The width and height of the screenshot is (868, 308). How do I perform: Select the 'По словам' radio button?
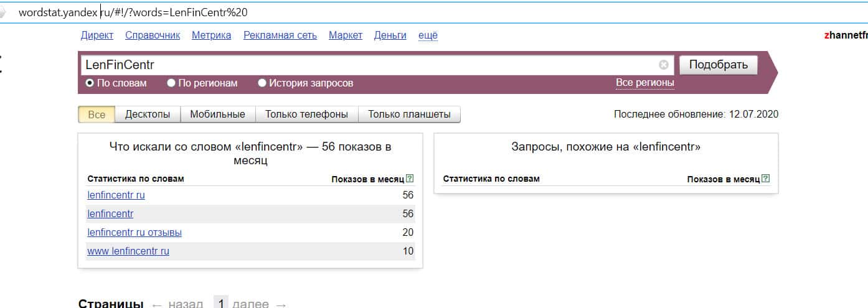pos(90,83)
